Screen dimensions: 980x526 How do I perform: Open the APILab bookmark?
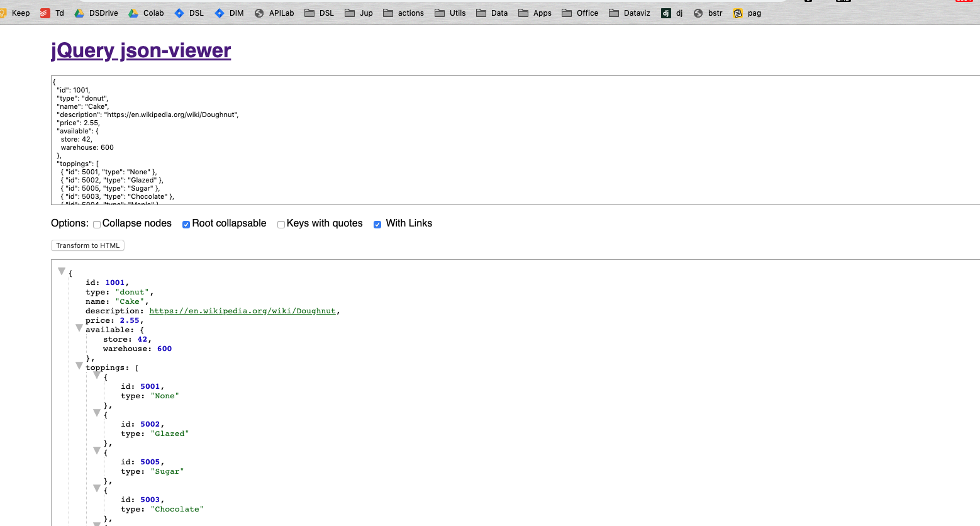(274, 13)
